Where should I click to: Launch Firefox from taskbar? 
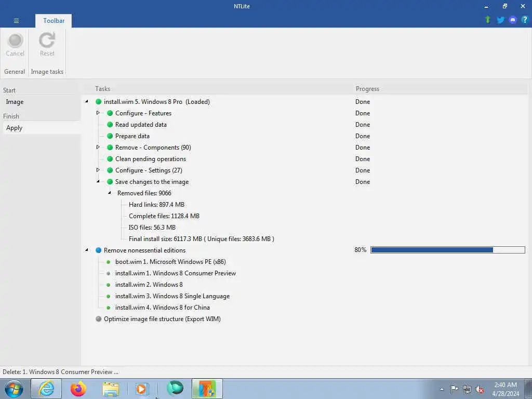point(78,389)
